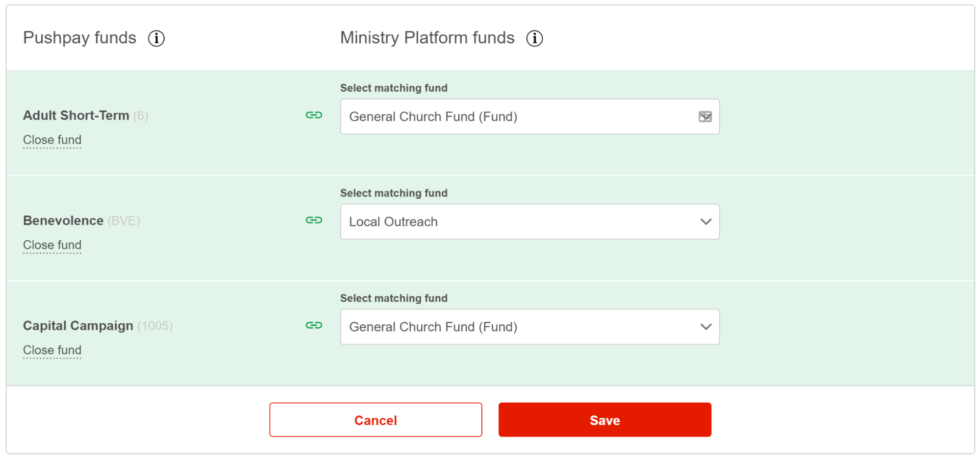Close the Adult Short-Term fund

[x=52, y=140]
